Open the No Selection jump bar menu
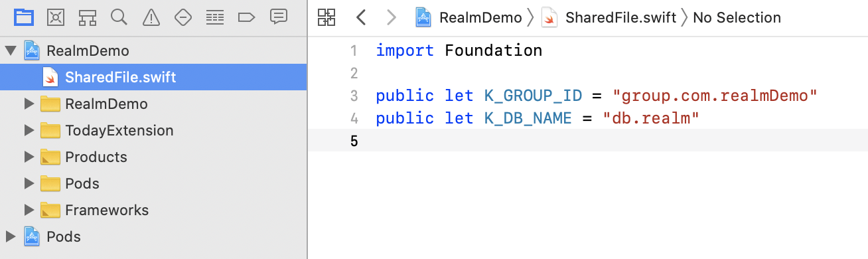868x259 pixels. click(x=737, y=18)
